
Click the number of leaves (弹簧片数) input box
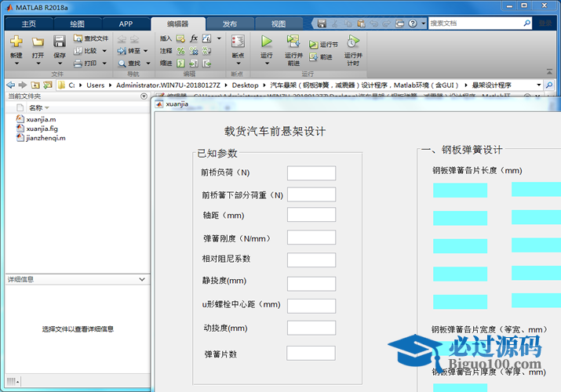click(311, 353)
